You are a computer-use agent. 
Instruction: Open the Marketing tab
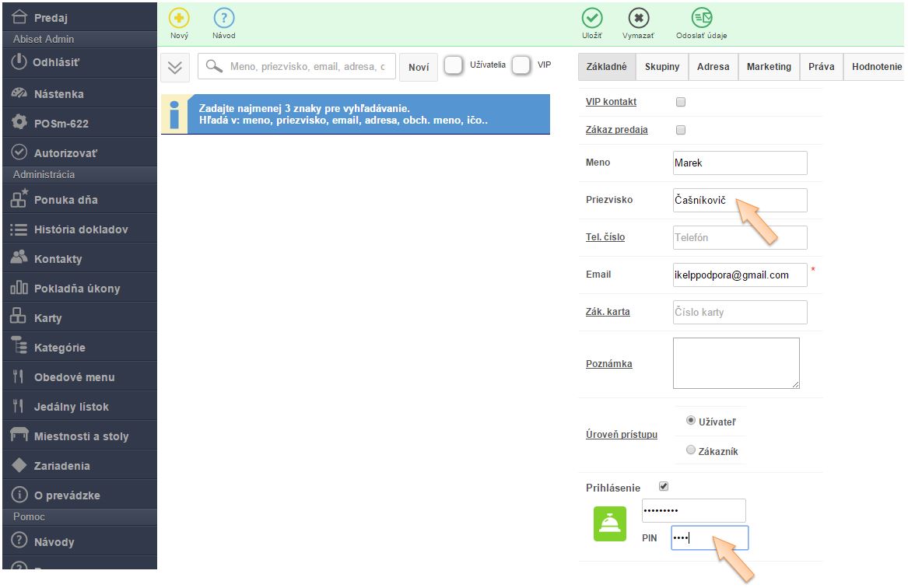point(768,67)
